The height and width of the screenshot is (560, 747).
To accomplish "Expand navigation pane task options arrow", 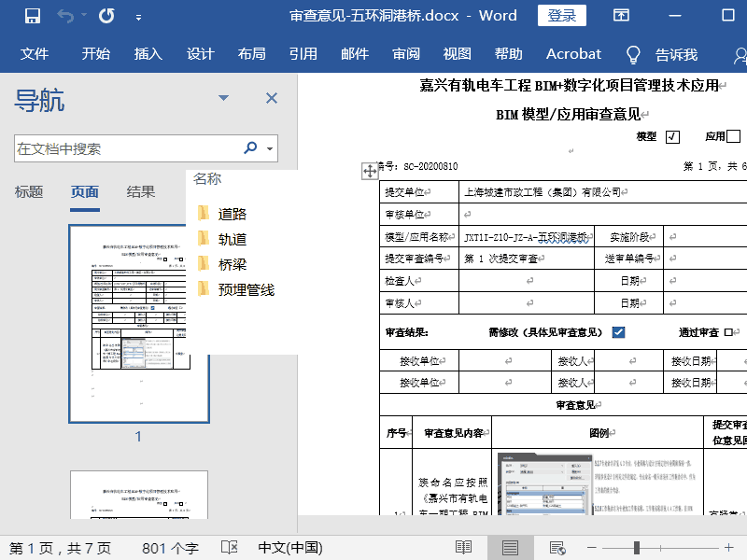I will 224,98.
